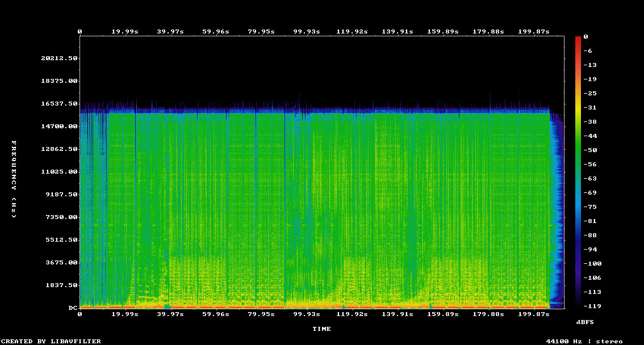This screenshot has width=644, height=345.
Task: Click the DC label on frequency axis
Action: tap(73, 308)
